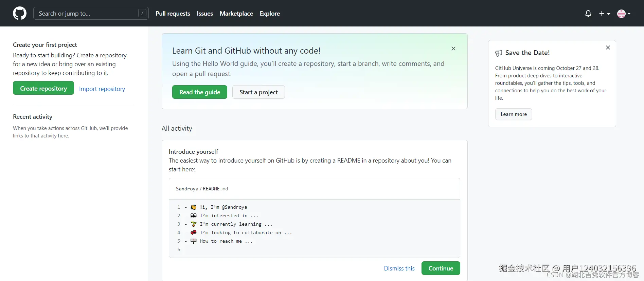
Task: Click the "Save the Date!" title
Action: coord(527,53)
